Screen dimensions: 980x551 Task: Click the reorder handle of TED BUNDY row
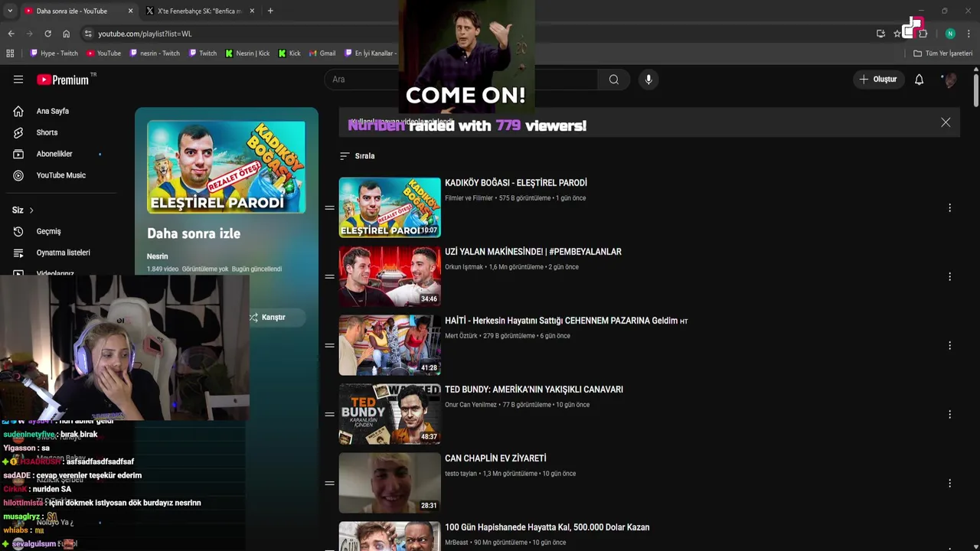pos(329,414)
